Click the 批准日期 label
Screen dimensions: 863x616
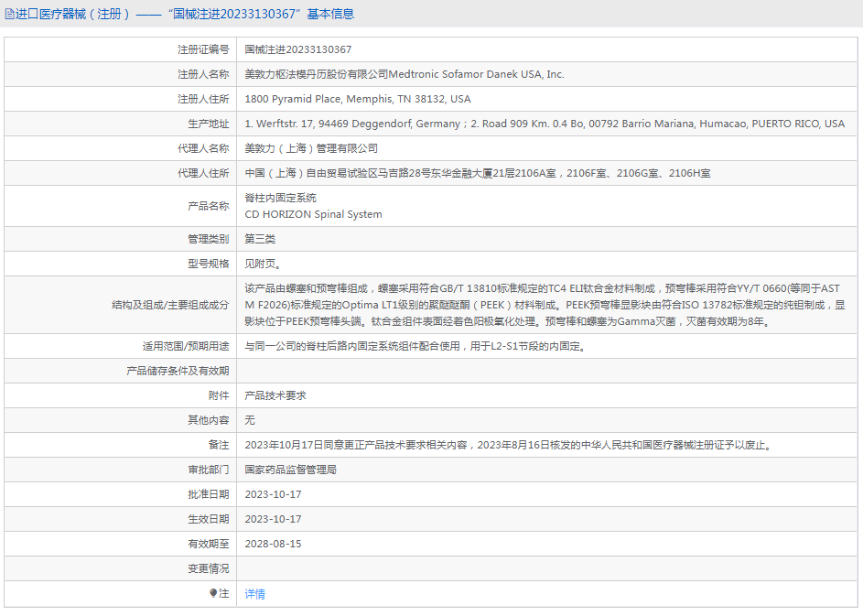[x=208, y=494]
